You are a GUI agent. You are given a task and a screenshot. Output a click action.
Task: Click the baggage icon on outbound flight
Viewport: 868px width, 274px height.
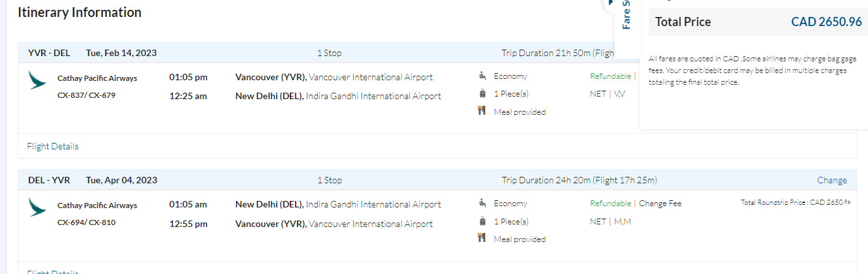(482, 94)
